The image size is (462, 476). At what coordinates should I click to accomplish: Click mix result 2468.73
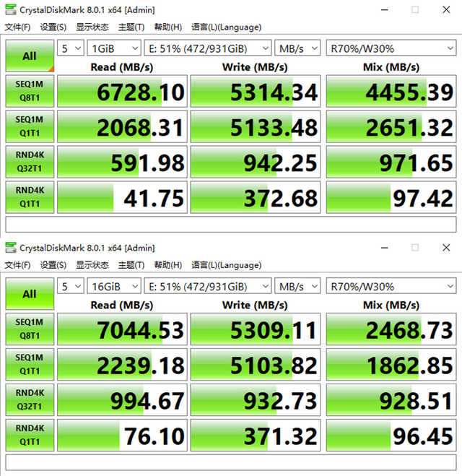pyautogui.click(x=391, y=329)
